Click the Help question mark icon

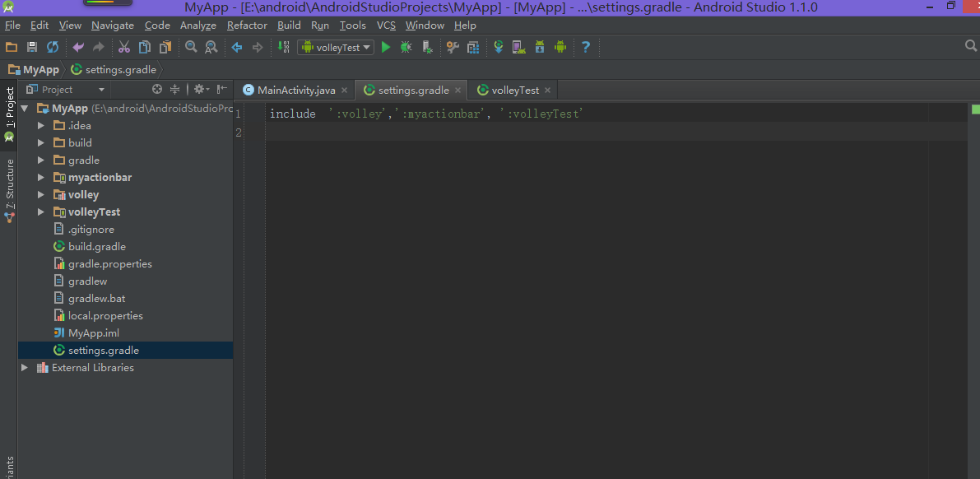tap(586, 47)
